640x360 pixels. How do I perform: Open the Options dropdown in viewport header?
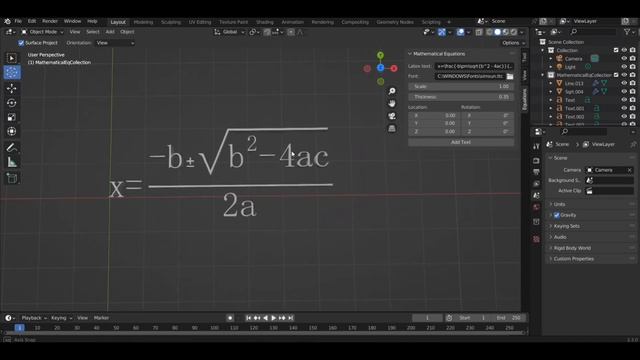[513, 43]
